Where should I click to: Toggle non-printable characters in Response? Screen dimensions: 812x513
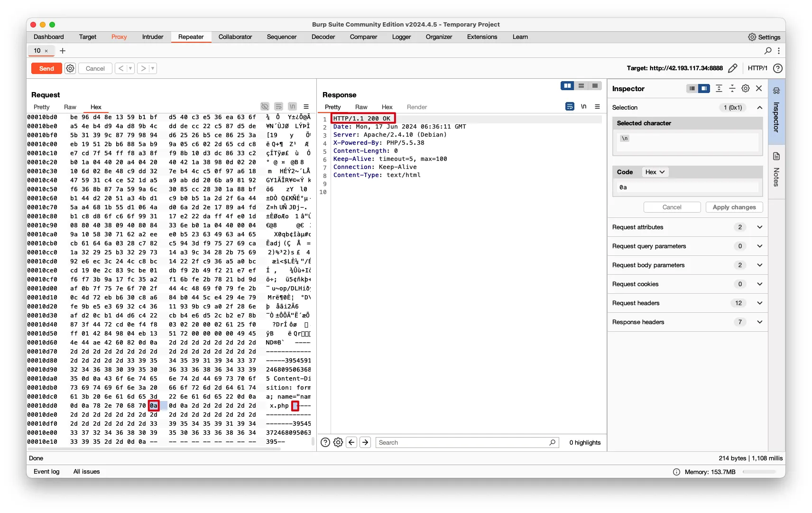(x=583, y=107)
